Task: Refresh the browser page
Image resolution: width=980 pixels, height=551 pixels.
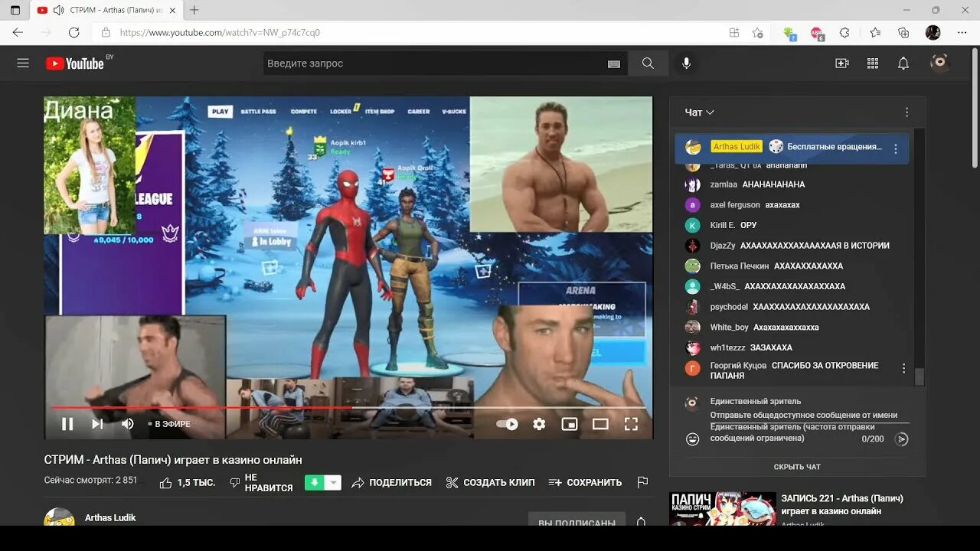Action: [74, 33]
